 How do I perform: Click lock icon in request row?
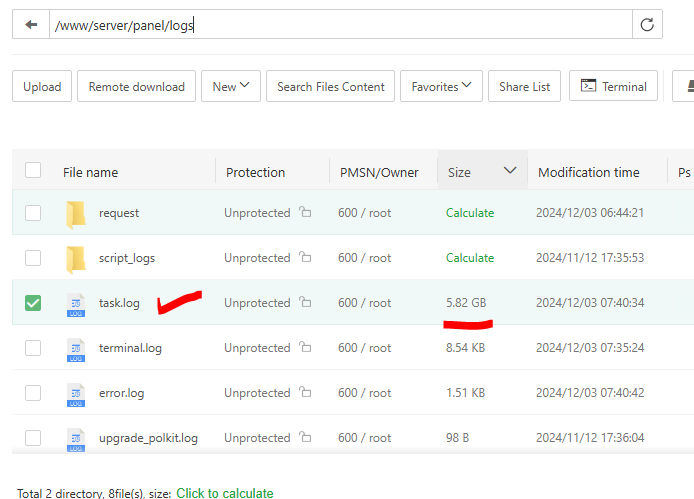click(x=305, y=212)
